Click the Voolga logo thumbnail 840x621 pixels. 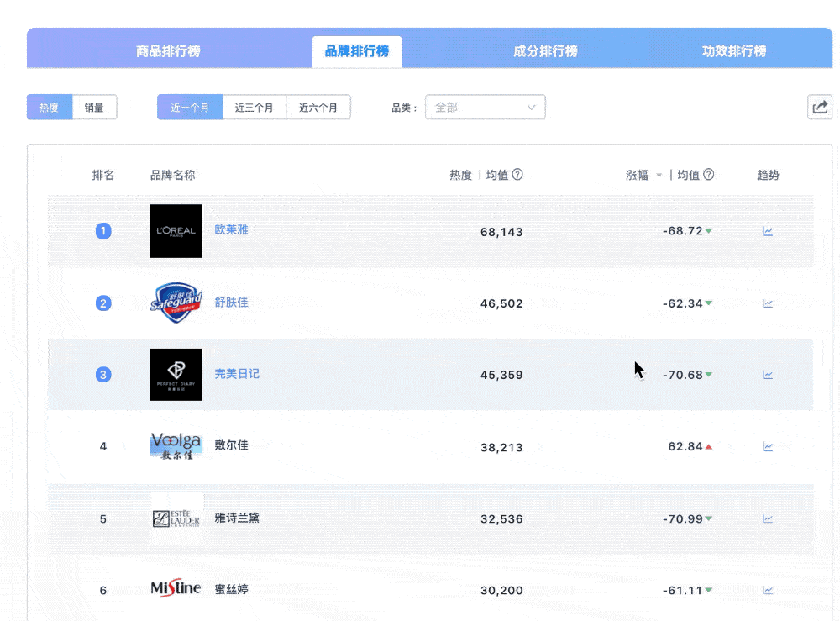coord(176,445)
